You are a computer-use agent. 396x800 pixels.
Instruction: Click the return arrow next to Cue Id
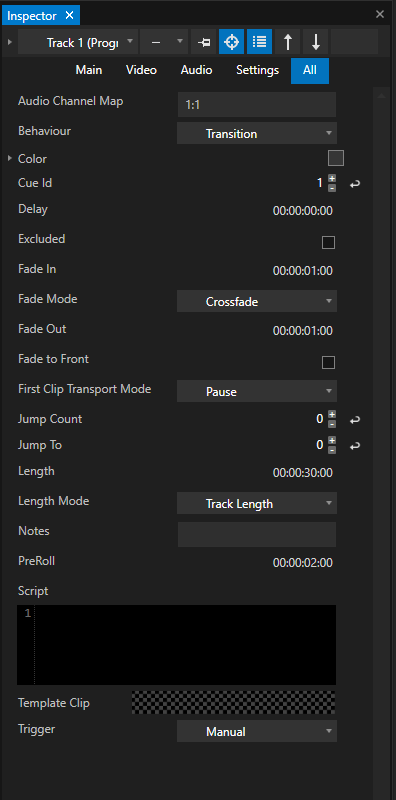355,184
